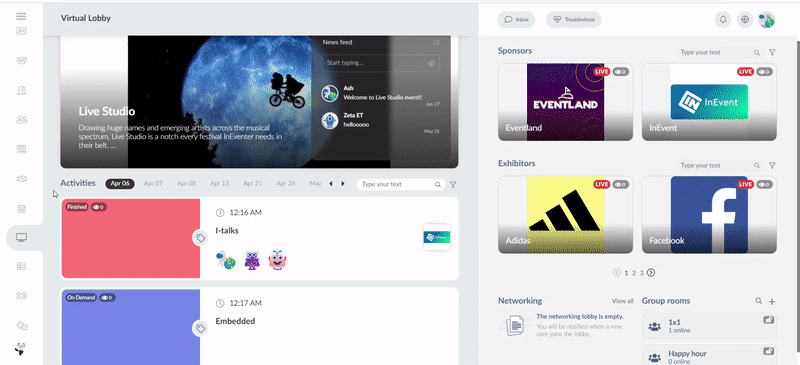Click the notifications bell icon
Viewport: 800px width, 365px height.
click(x=723, y=20)
